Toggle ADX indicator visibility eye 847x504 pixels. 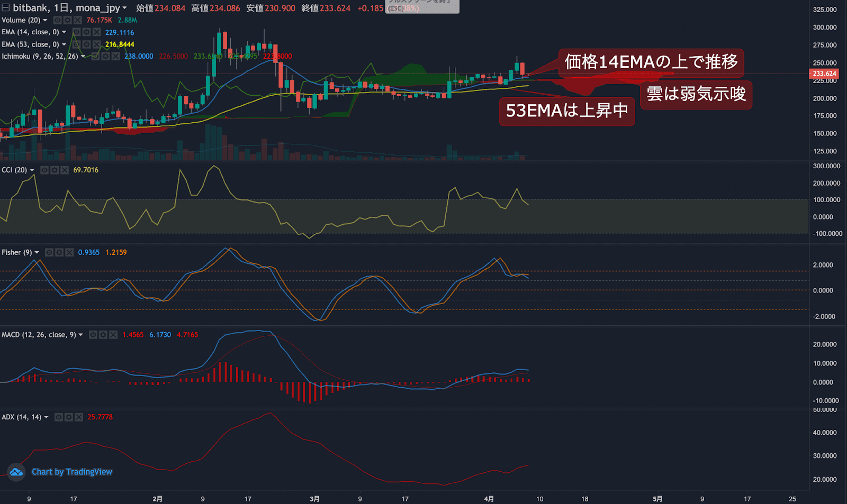pos(59,417)
